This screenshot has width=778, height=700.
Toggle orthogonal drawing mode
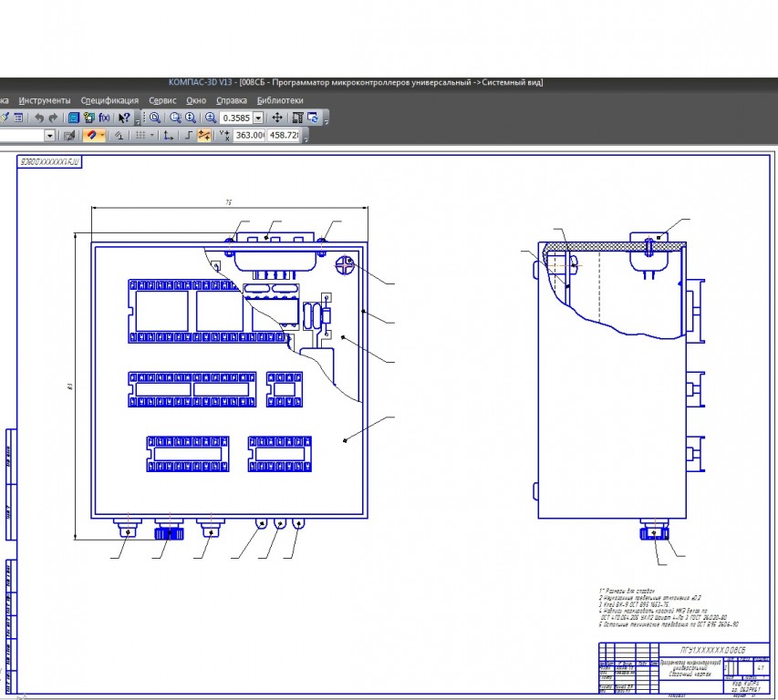tap(188, 135)
